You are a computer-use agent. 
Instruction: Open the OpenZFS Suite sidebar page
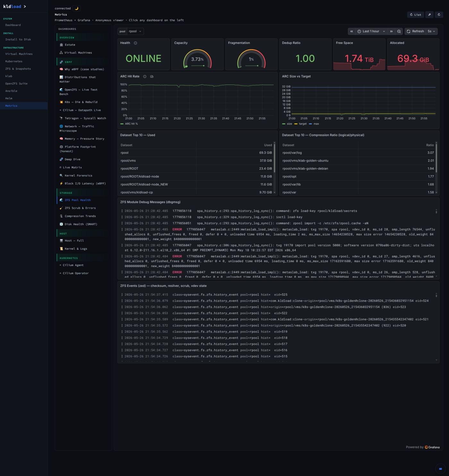(24, 83)
